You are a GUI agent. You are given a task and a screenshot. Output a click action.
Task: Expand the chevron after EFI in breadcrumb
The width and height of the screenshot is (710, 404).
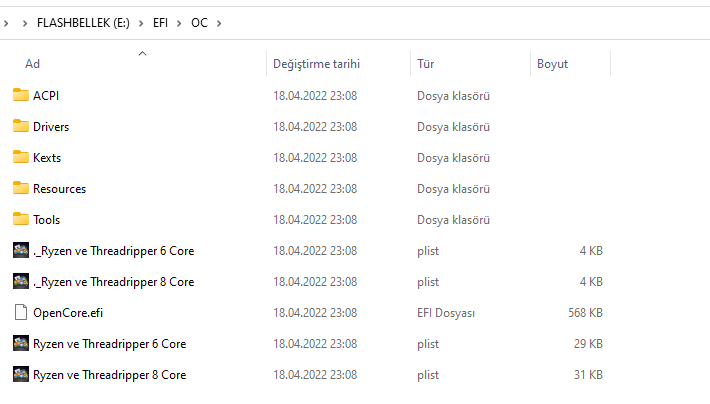(x=179, y=22)
